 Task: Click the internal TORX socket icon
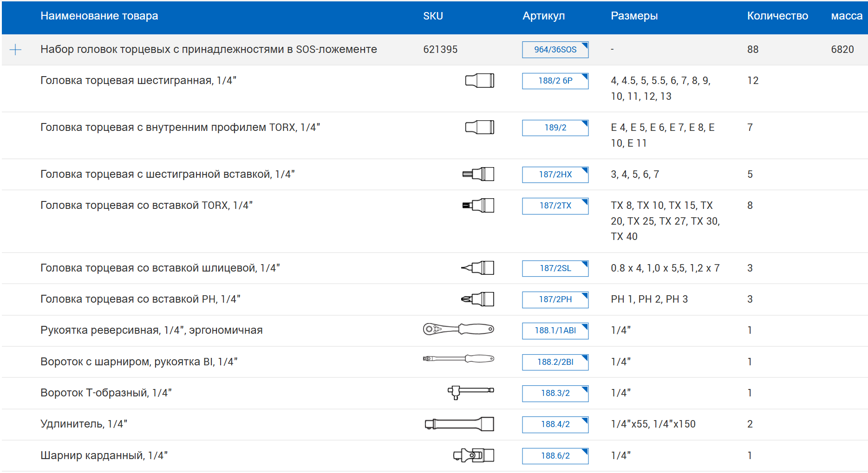(x=479, y=128)
